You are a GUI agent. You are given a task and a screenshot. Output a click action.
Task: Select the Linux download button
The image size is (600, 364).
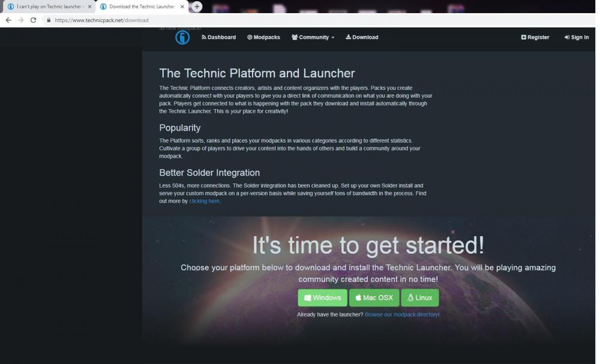(x=420, y=297)
